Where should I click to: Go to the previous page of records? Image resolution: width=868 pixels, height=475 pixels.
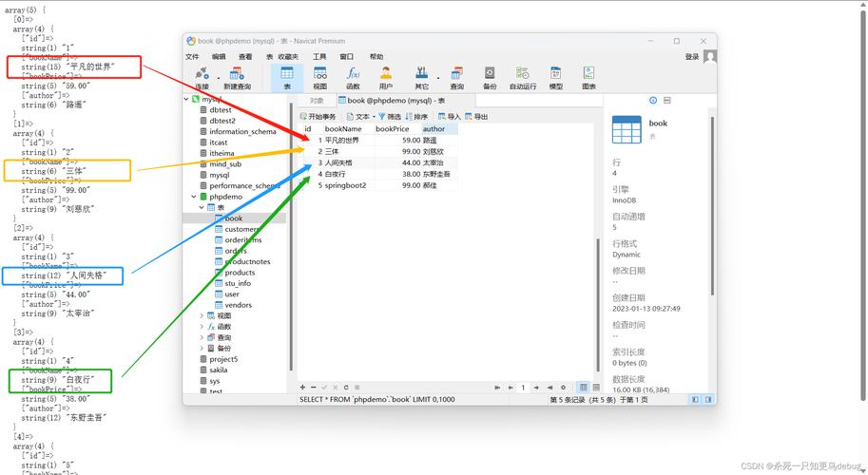(510, 388)
